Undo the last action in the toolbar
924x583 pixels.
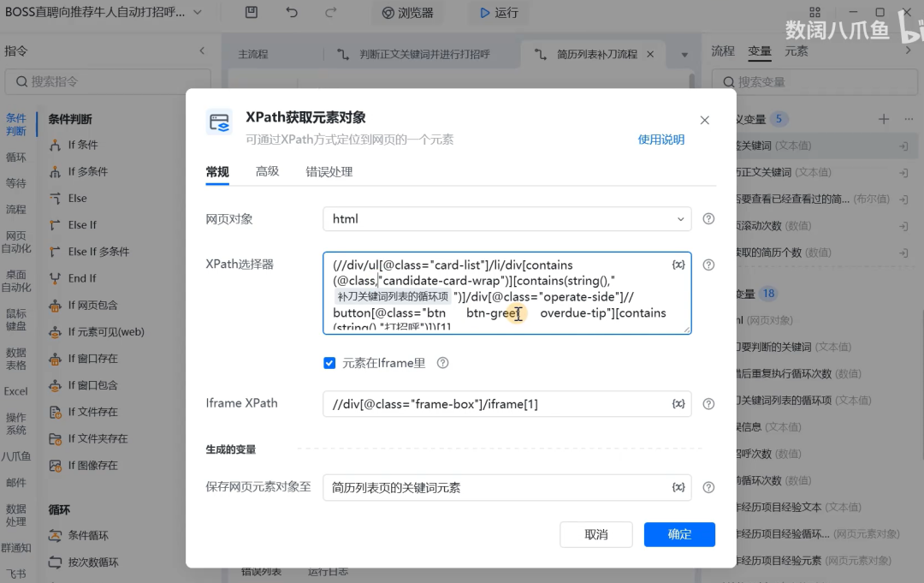tap(292, 12)
